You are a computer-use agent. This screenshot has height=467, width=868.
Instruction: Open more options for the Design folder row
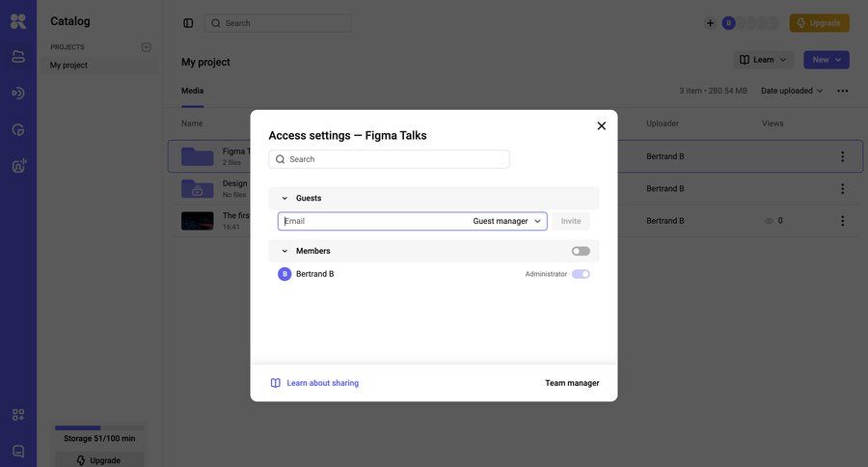coord(843,189)
